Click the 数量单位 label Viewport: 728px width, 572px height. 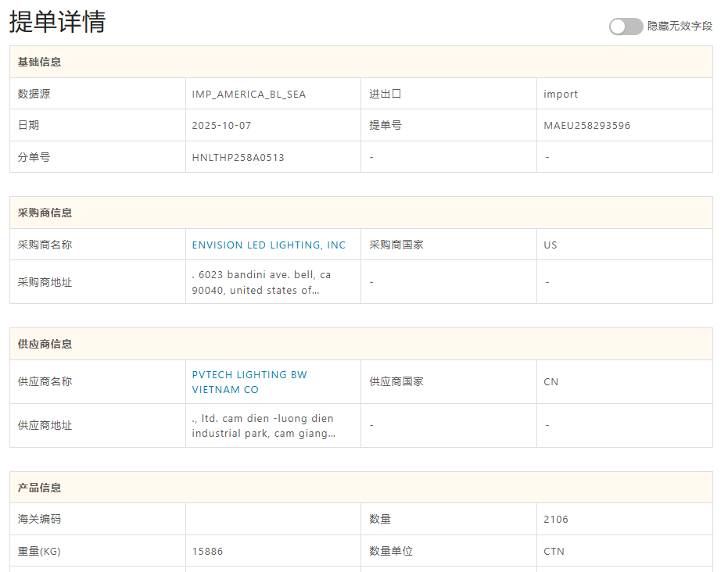coord(391,551)
